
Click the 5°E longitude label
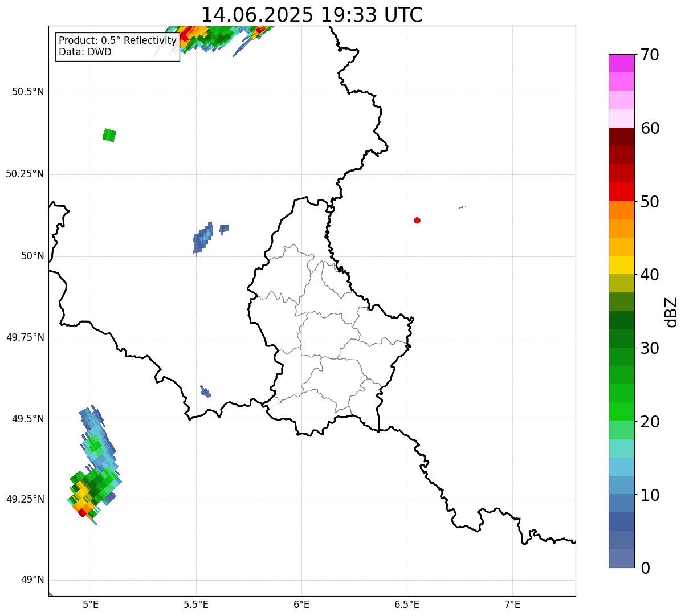[x=91, y=604]
